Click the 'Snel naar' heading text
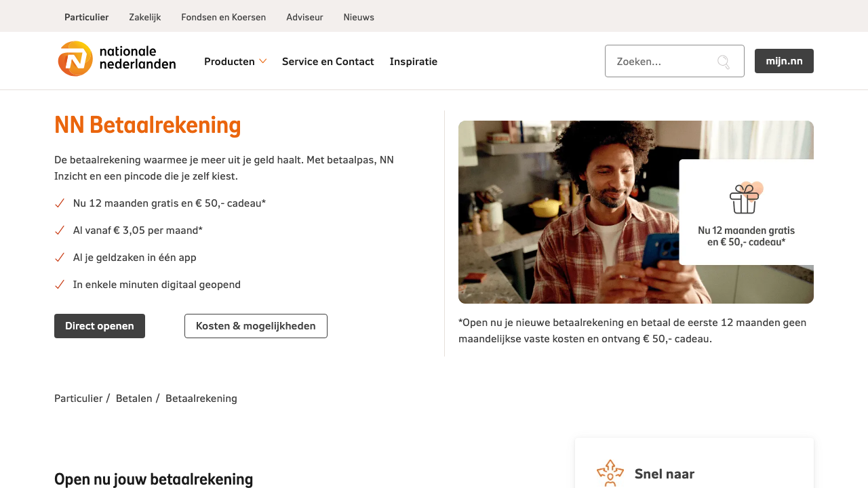 665,474
